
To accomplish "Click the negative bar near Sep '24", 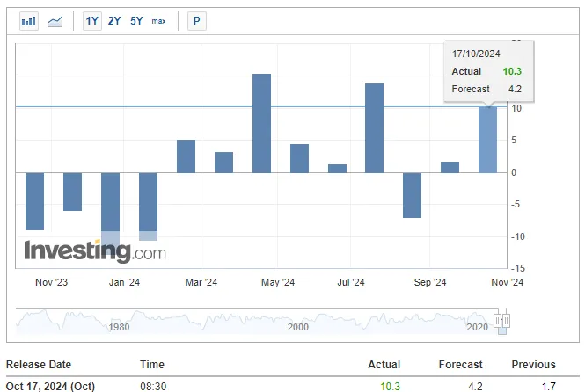I will click(x=412, y=194).
